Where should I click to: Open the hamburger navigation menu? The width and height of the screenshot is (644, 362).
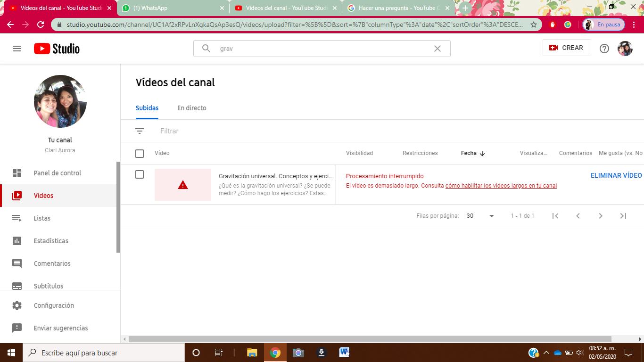(17, 49)
